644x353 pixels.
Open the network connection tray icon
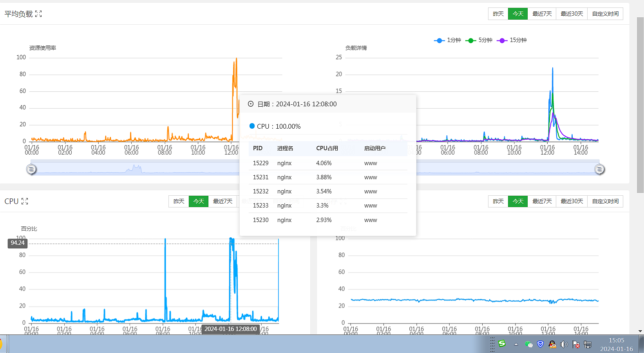coord(588,344)
